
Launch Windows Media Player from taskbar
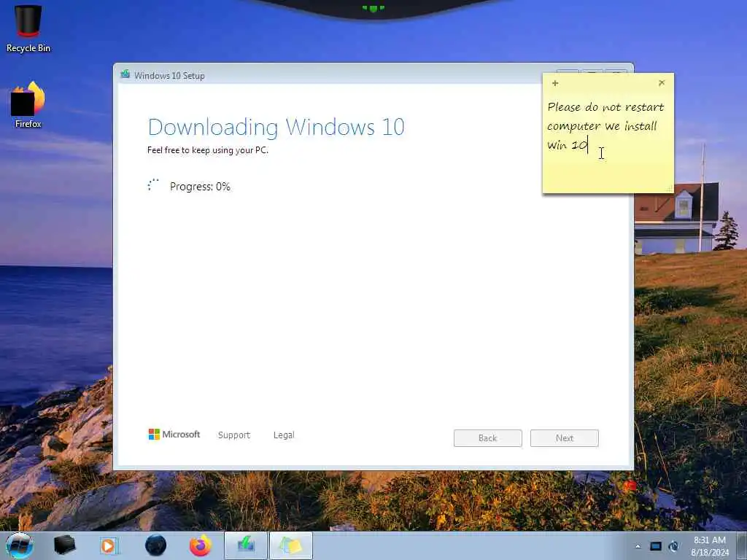109,545
